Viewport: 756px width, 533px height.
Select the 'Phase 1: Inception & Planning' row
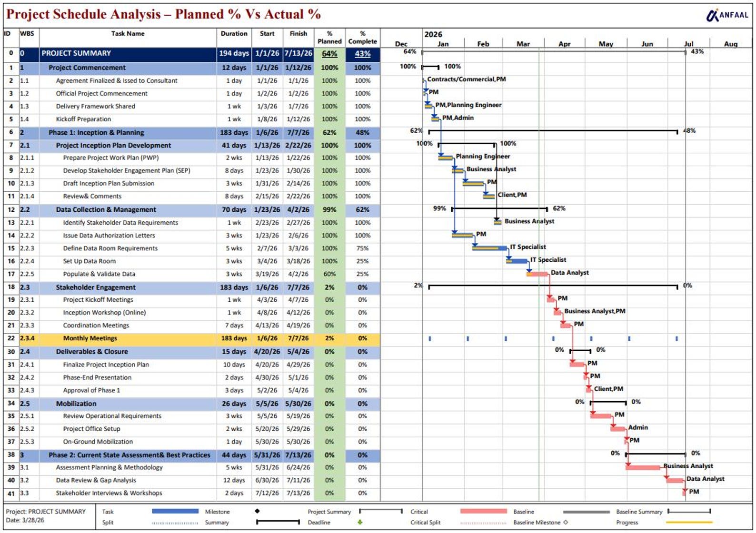tap(192, 133)
